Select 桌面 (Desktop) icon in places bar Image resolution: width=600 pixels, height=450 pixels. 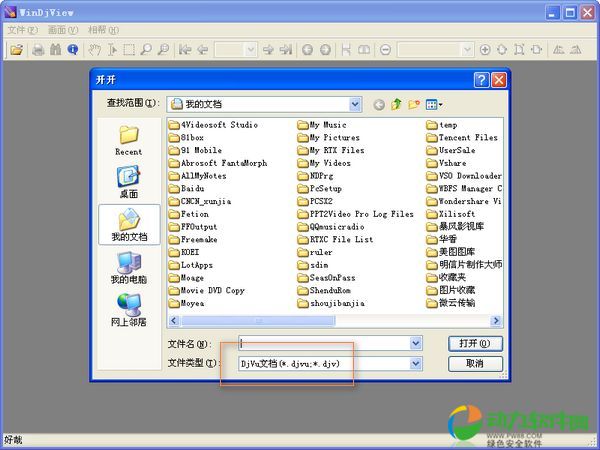click(128, 181)
